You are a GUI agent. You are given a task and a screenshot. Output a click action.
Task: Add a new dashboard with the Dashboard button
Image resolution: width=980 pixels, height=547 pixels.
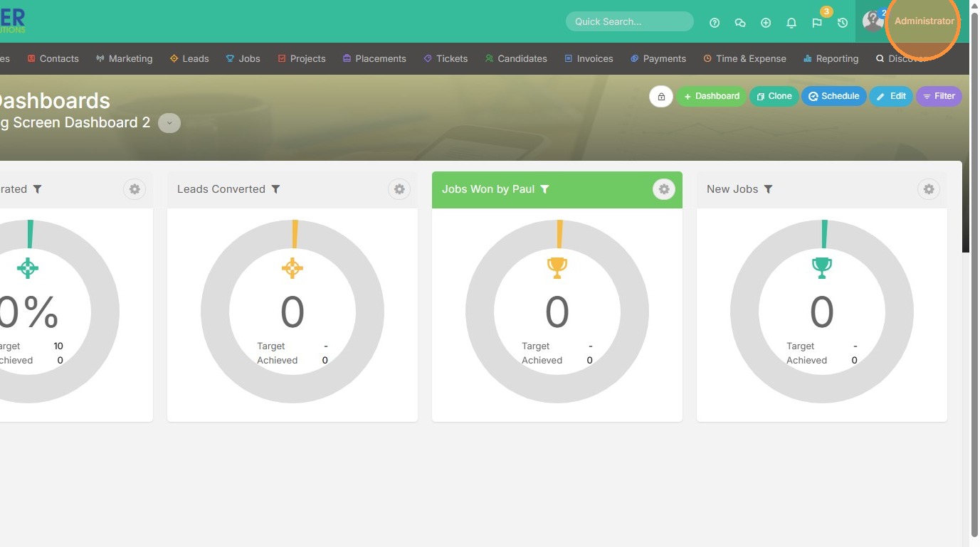[x=711, y=97]
